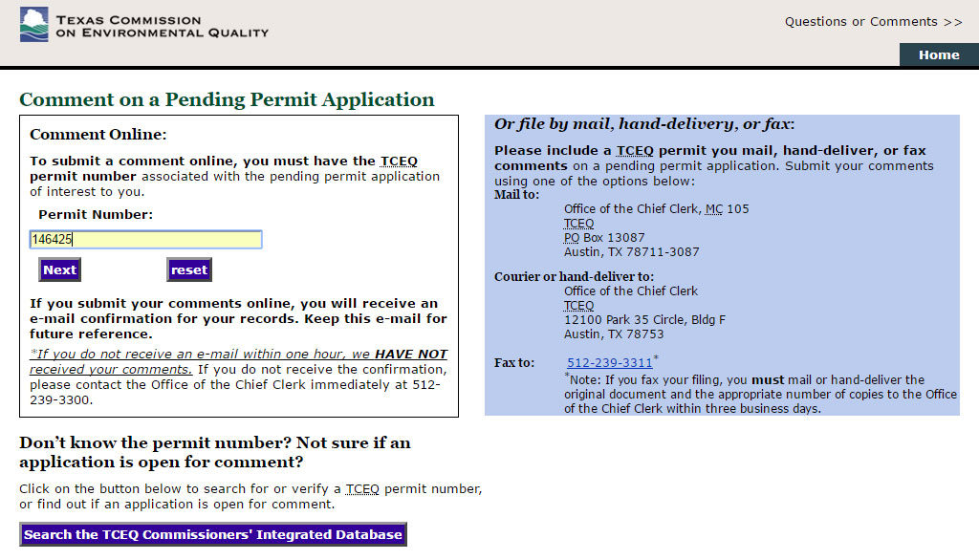Image resolution: width=979 pixels, height=560 pixels.
Task: Click the fax 'Note: If you fax your filing' text
Action: [760, 394]
